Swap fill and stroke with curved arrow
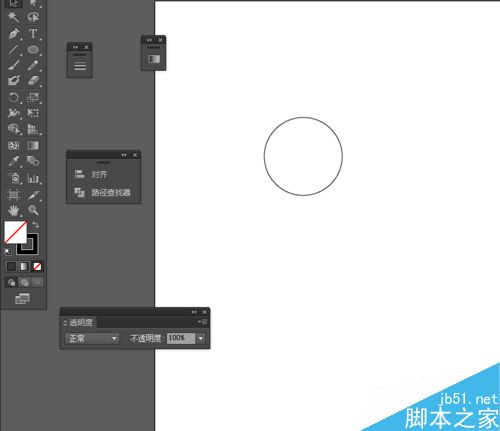Screen dimensions: 500x431 coord(35,225)
